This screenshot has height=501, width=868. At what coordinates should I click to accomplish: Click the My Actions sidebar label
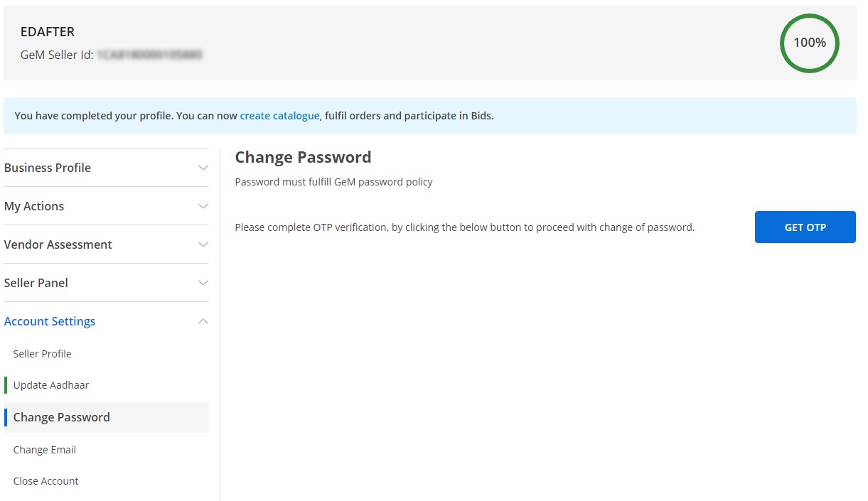34,205
